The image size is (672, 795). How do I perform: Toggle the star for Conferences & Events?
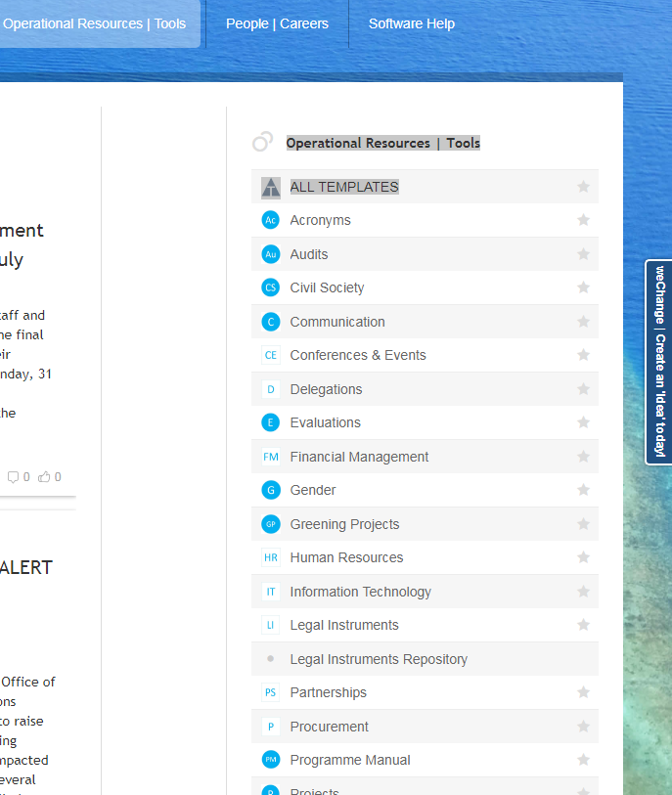pyautogui.click(x=583, y=354)
